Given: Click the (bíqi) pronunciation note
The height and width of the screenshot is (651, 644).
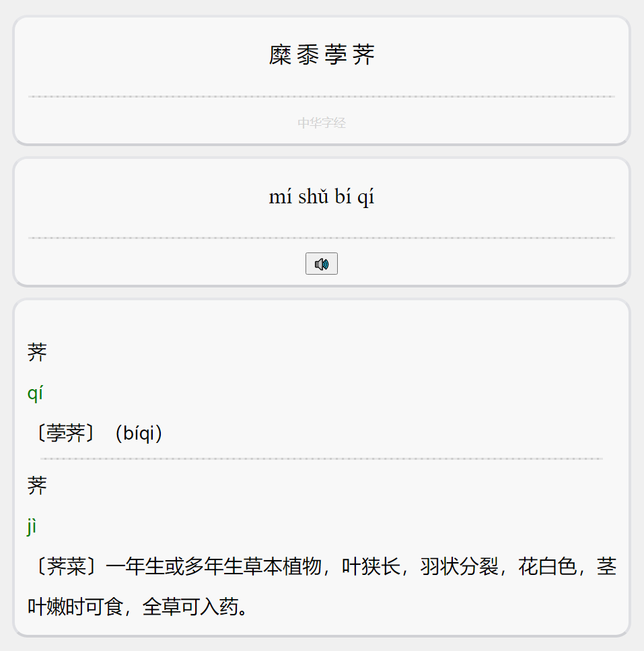Looking at the screenshot, I should 139,433.
